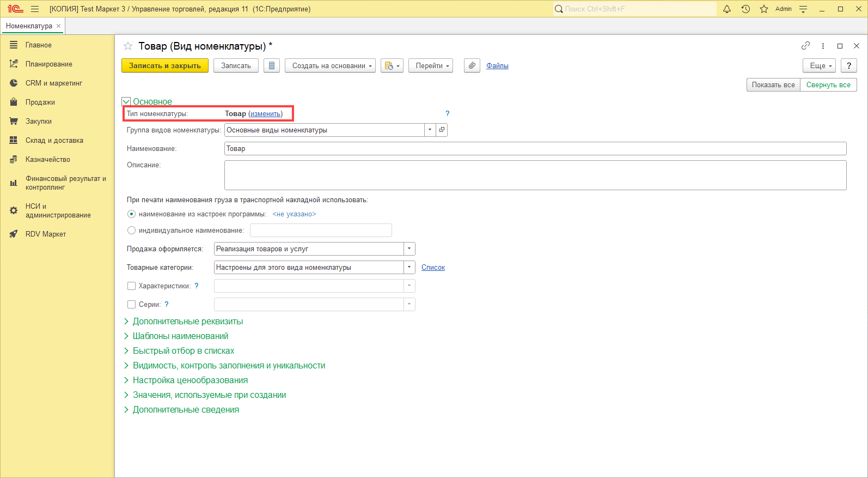Screen dimensions: 868x478
Task: Open group field's open-form icon
Action: [442, 130]
